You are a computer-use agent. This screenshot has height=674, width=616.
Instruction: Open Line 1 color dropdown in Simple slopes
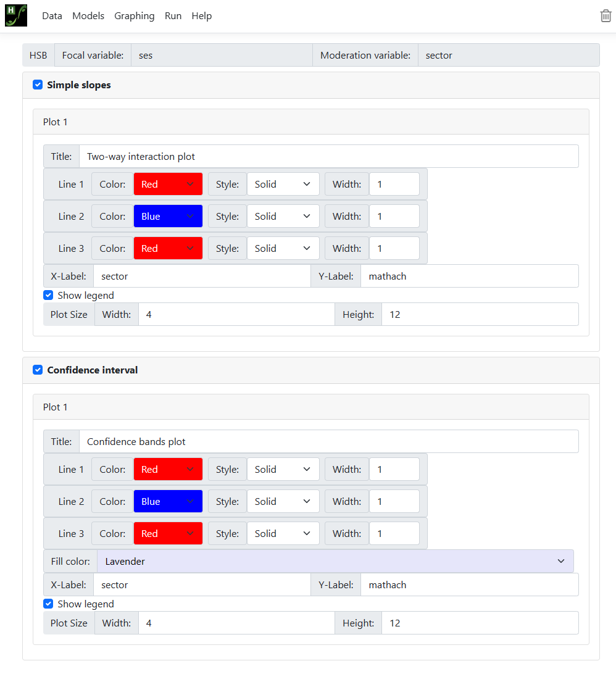(x=168, y=185)
